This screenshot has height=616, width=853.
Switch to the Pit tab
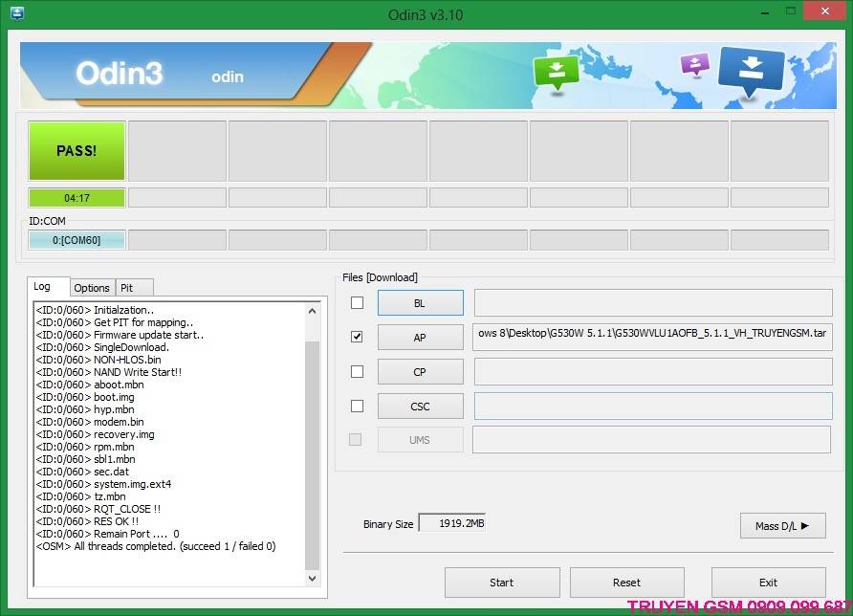click(x=135, y=288)
